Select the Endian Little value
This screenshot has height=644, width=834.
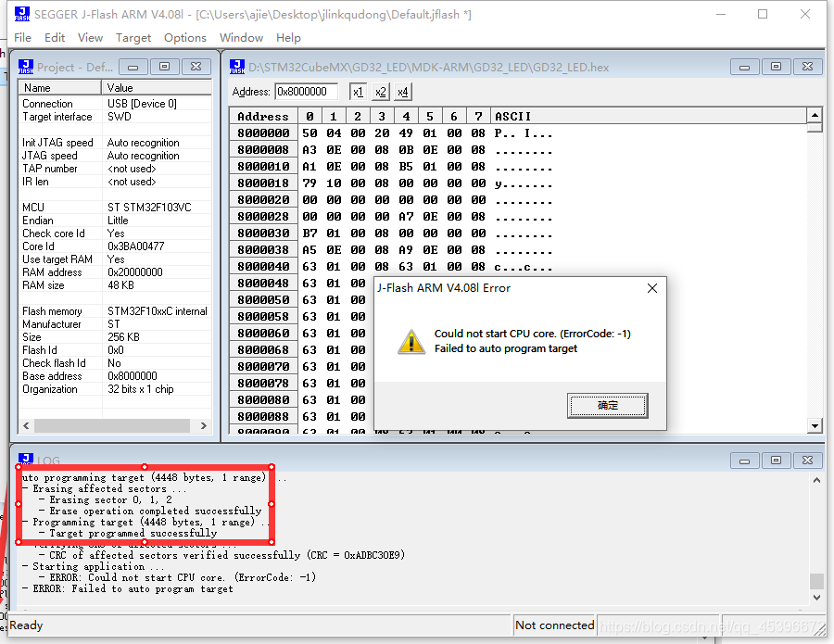(x=118, y=221)
